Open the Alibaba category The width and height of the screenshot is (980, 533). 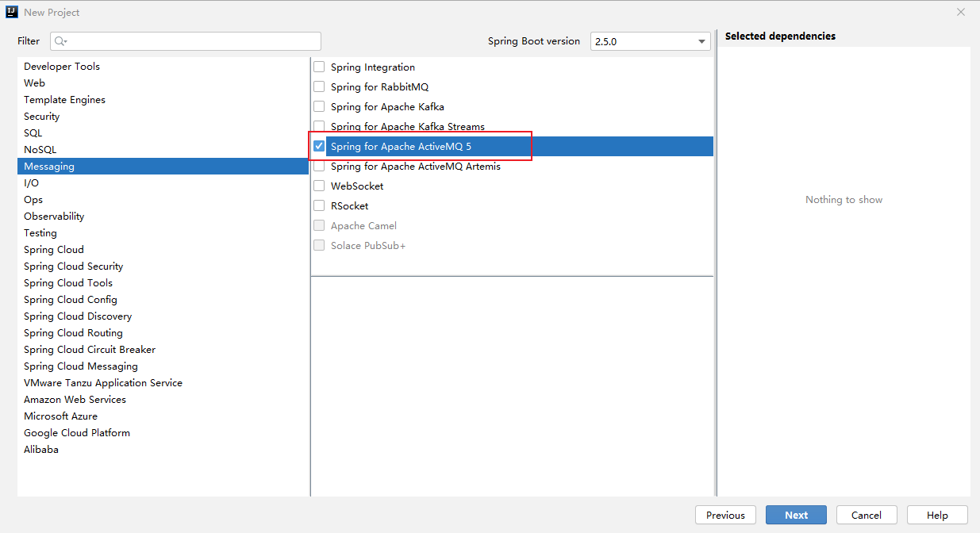(x=163, y=450)
